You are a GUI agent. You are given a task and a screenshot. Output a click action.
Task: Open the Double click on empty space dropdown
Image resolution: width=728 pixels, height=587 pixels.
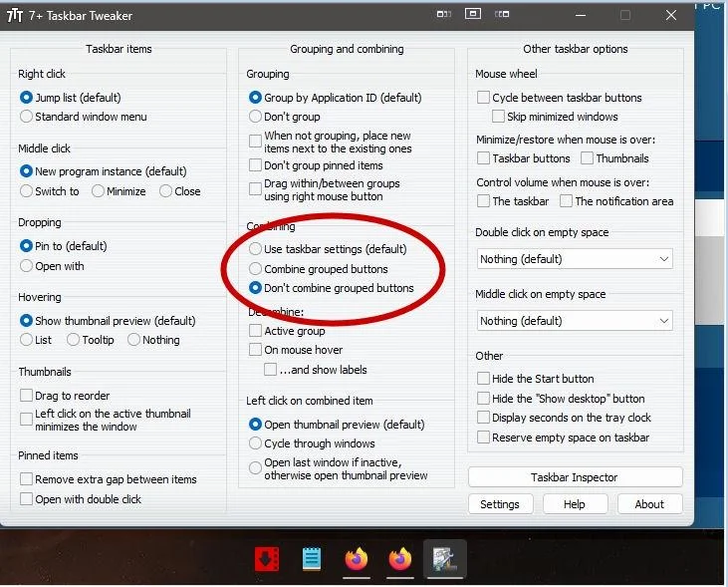coord(575,259)
